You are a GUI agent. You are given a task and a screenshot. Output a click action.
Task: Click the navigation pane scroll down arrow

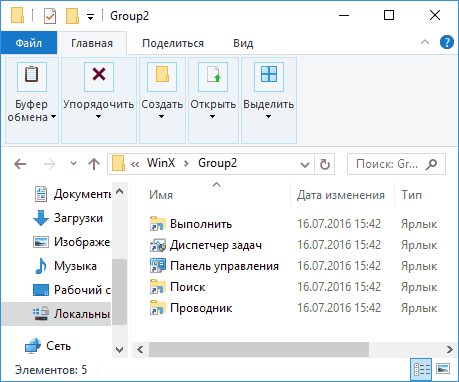(x=120, y=350)
